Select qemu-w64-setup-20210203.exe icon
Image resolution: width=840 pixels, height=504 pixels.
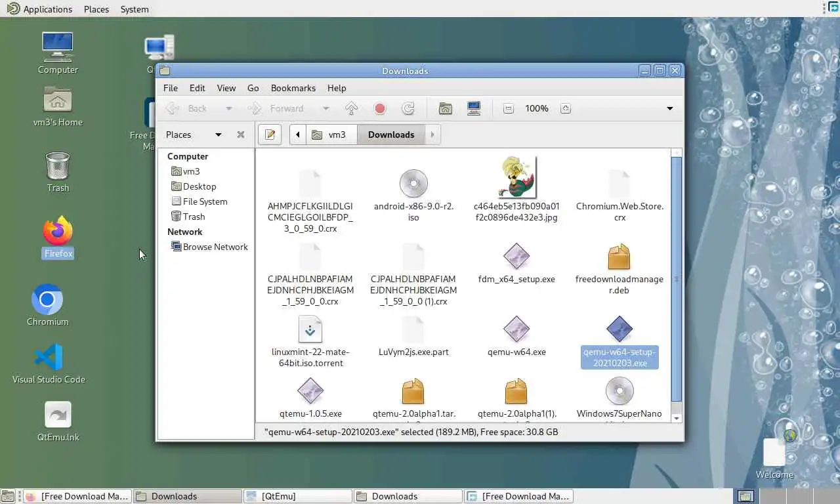tap(619, 329)
